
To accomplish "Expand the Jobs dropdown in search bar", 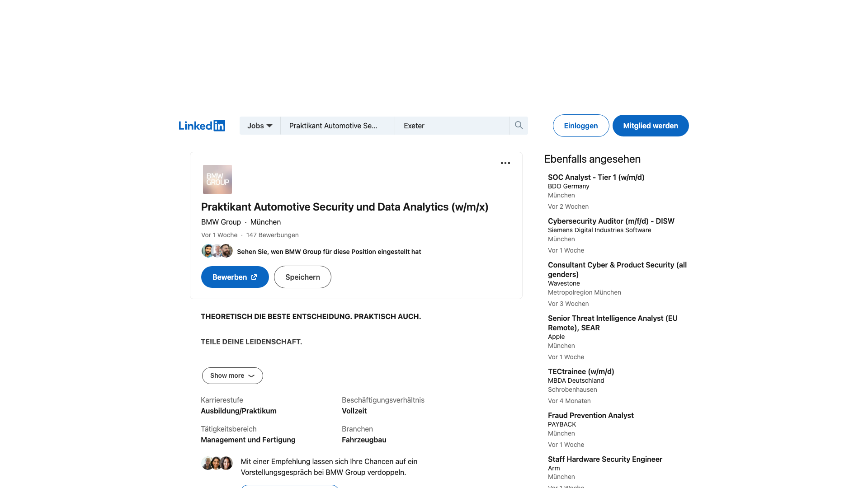I will [x=260, y=126].
